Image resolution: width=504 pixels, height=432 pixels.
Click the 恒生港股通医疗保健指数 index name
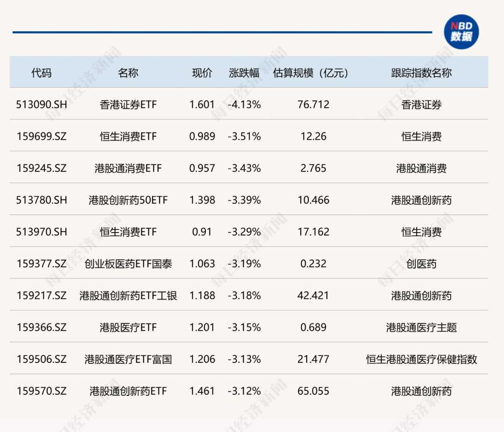pyautogui.click(x=421, y=359)
